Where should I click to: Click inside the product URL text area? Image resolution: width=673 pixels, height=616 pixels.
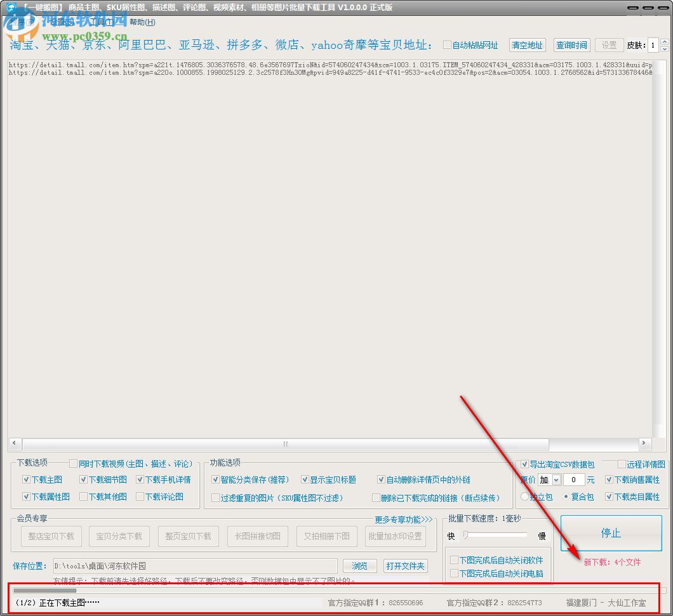(331, 249)
